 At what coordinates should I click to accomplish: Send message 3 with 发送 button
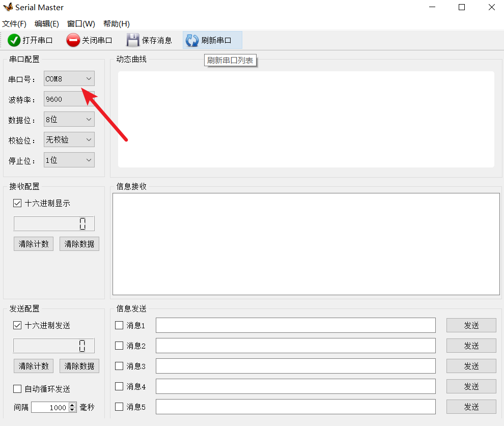471,366
